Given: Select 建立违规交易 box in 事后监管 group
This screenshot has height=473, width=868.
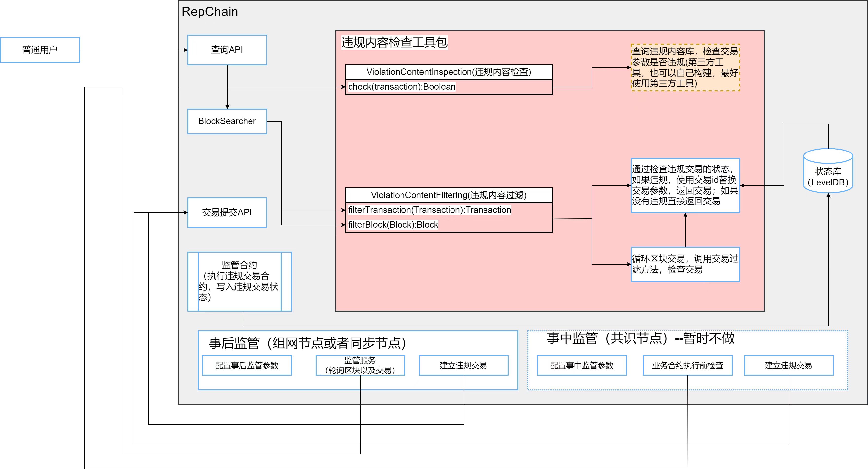Looking at the screenshot, I should (x=464, y=365).
